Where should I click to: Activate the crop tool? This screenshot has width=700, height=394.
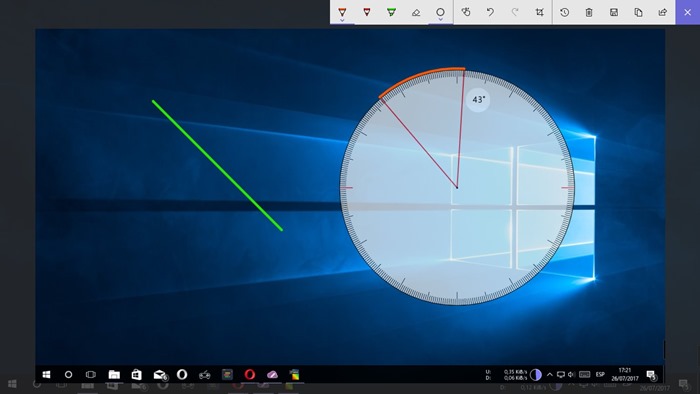pyautogui.click(x=540, y=12)
